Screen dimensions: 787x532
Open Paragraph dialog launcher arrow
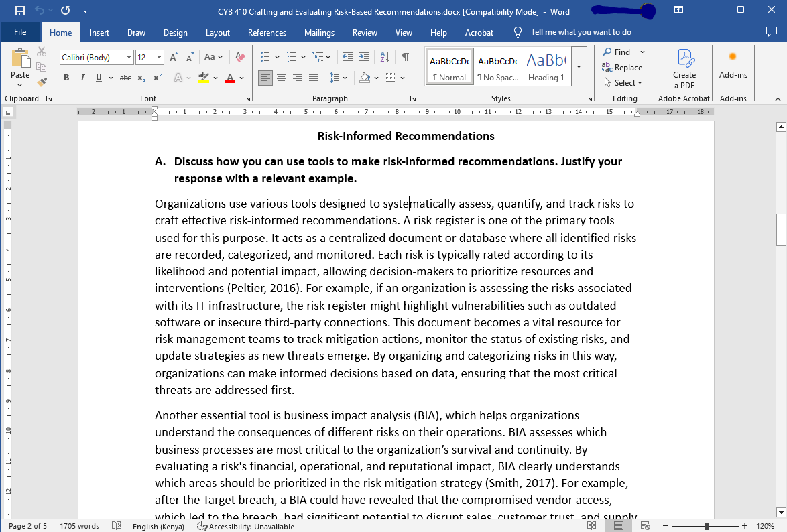click(412, 98)
